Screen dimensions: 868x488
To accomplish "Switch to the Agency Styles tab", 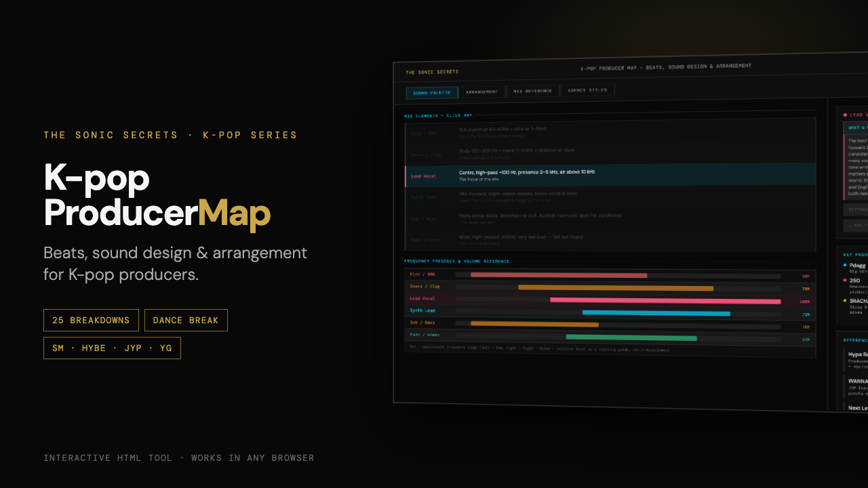I will coord(588,89).
